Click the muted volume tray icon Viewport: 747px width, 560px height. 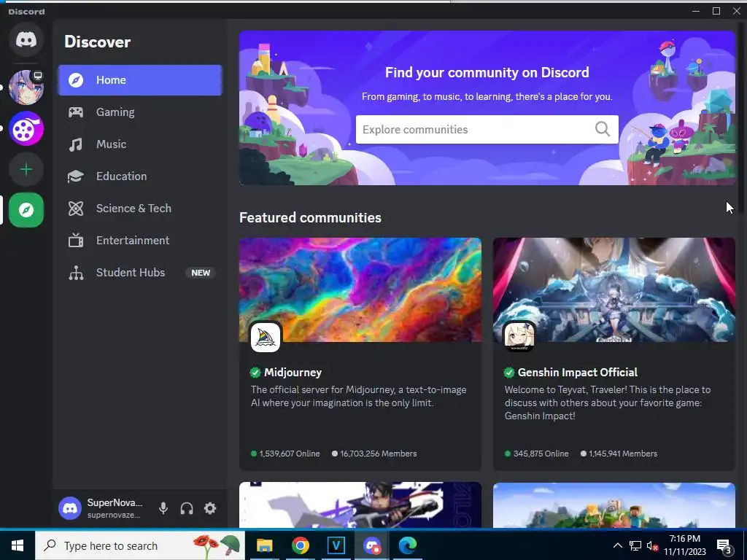pyautogui.click(x=652, y=545)
